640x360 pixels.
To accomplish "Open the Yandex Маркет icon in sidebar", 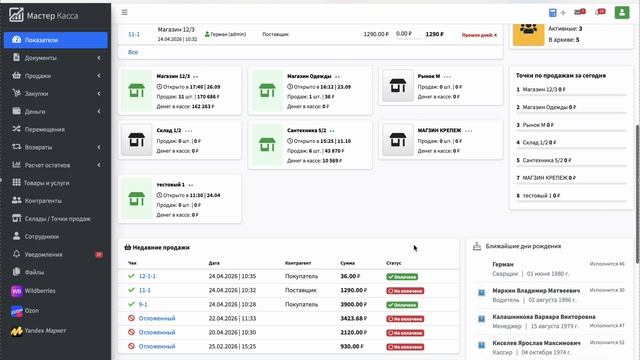I will 16,331.
